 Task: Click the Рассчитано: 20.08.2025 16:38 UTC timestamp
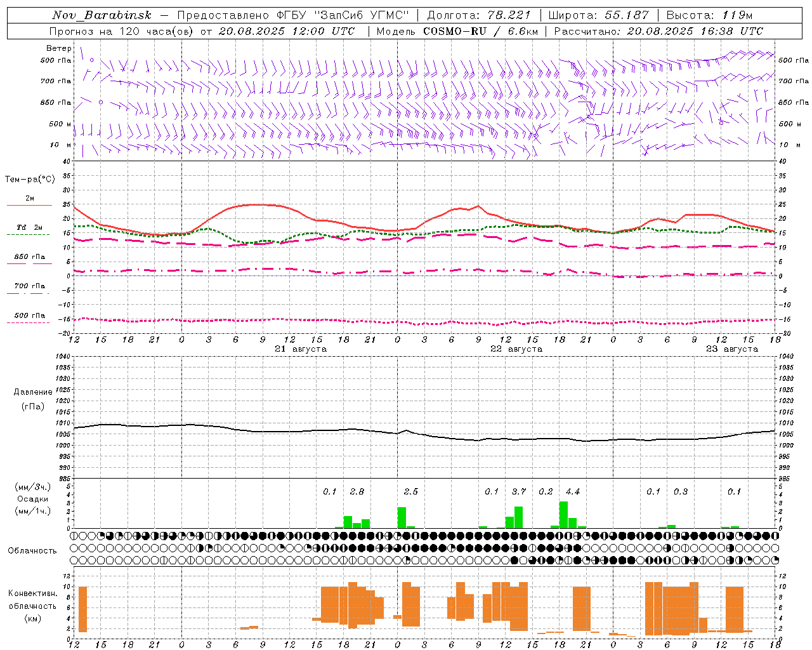point(658,31)
